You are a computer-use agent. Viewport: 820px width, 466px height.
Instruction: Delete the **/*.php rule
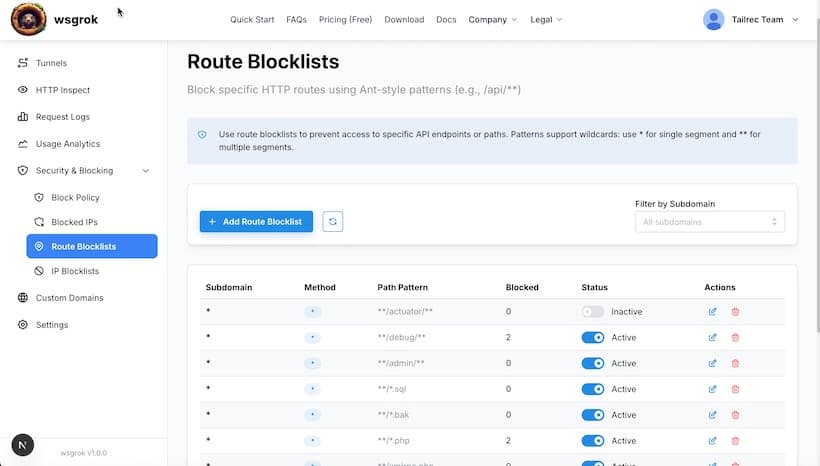pos(735,440)
